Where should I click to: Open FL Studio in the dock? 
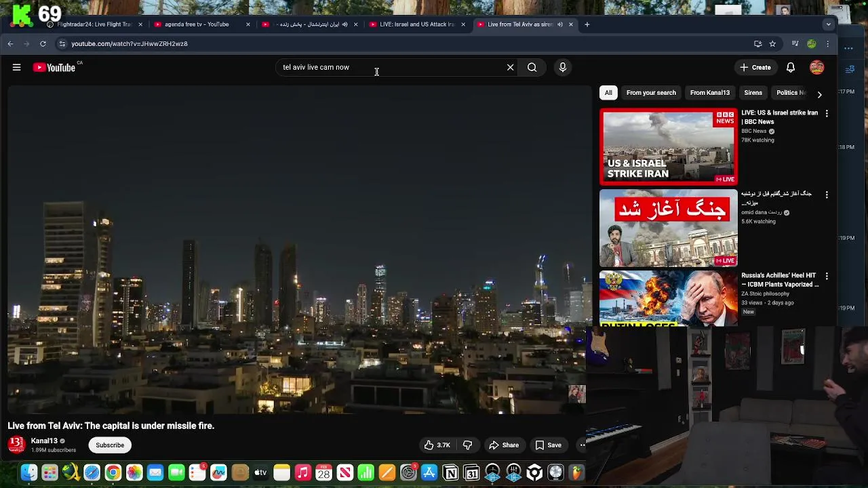[x=576, y=472]
